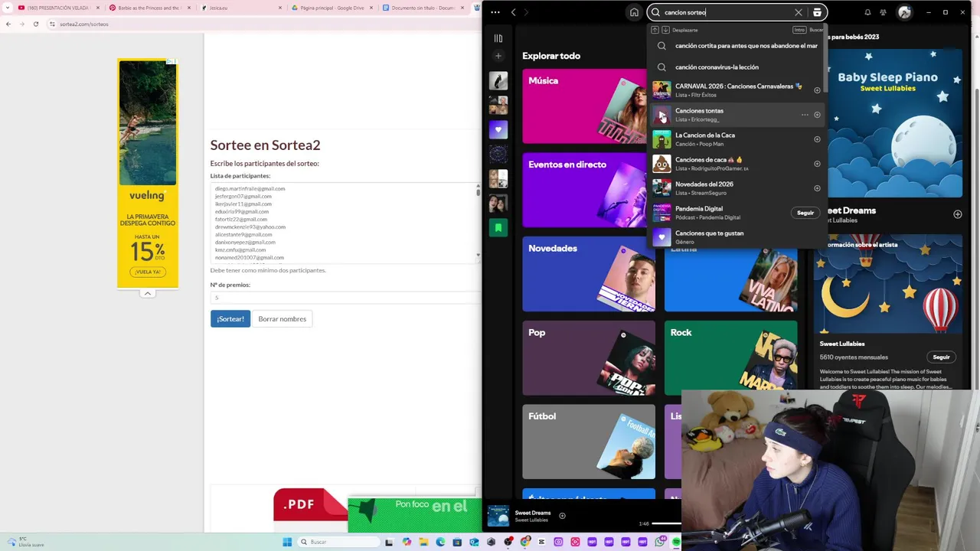Open the Eventos en directo category card
The height and width of the screenshot is (551, 980).
point(585,190)
